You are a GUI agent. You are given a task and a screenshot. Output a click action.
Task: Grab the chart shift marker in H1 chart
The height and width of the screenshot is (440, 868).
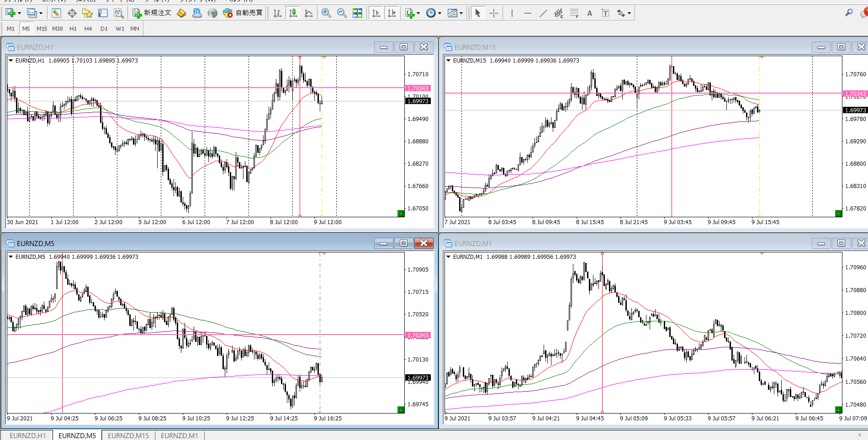point(323,58)
